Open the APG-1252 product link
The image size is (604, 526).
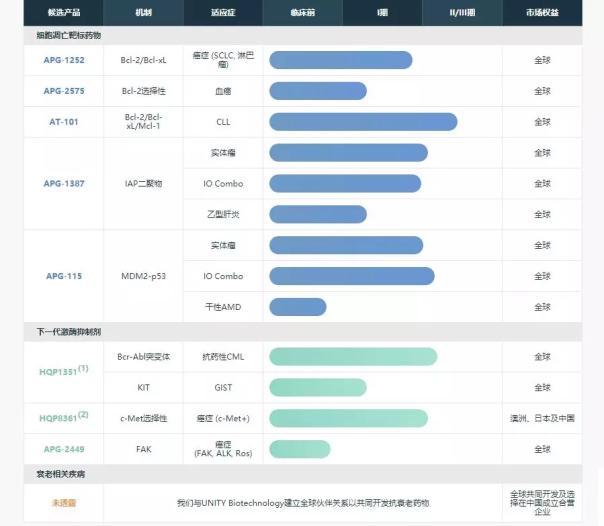coord(64,60)
